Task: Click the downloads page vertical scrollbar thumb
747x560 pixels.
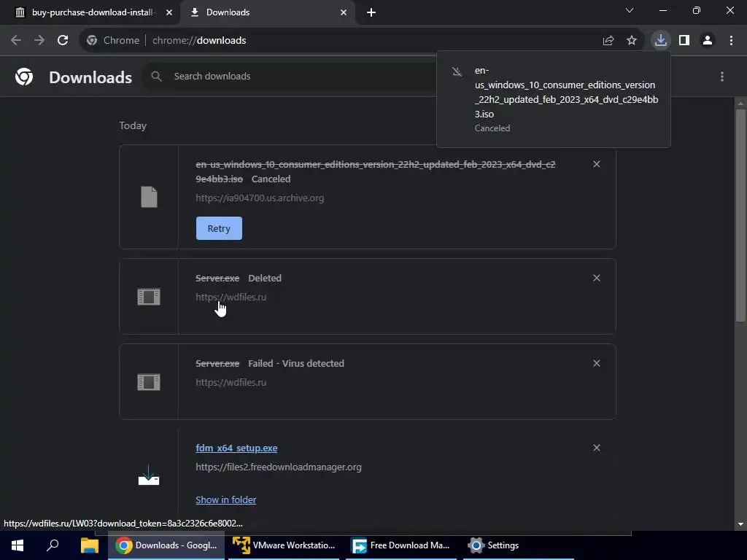Action: tap(740, 216)
